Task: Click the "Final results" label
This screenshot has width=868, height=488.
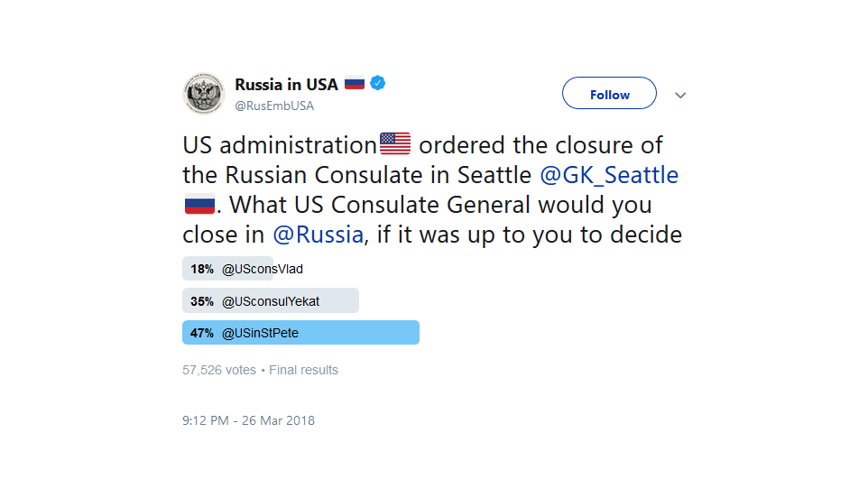Action: pos(303,370)
